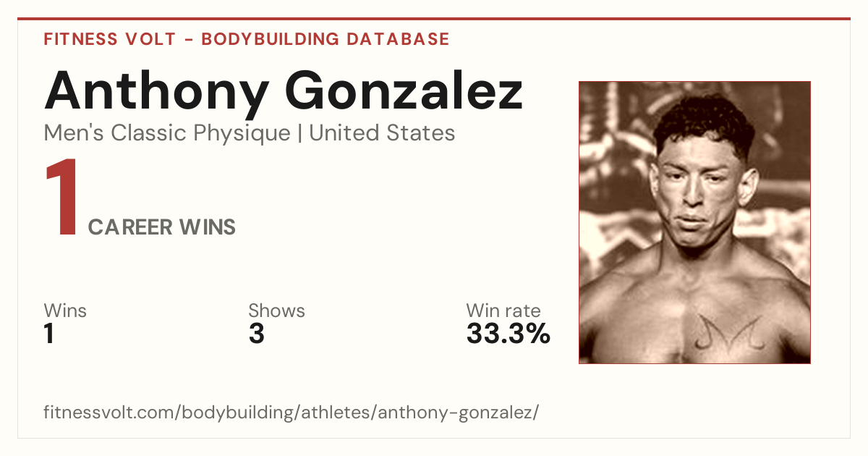Click the United States country label
Image resolution: width=868 pixels, height=456 pixels.
pos(382,133)
